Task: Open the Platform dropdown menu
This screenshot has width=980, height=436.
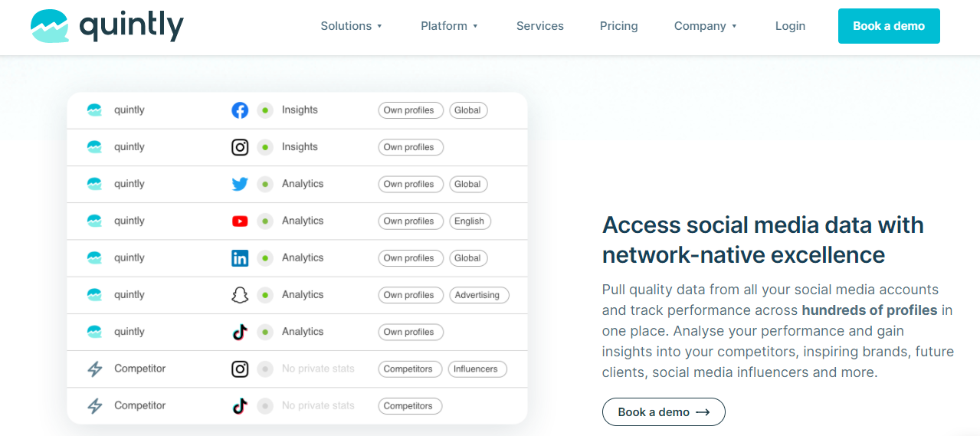Action: [449, 26]
